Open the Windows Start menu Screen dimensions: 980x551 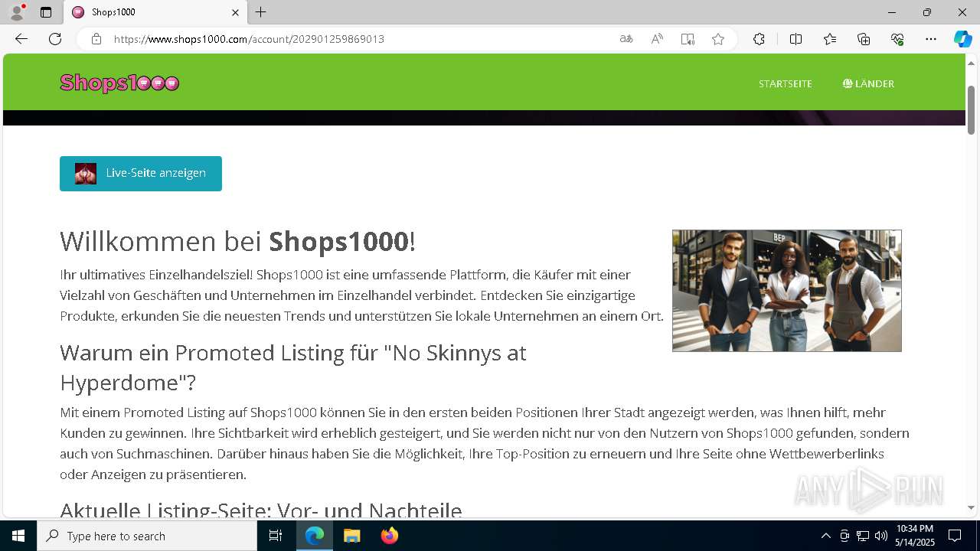click(x=18, y=536)
